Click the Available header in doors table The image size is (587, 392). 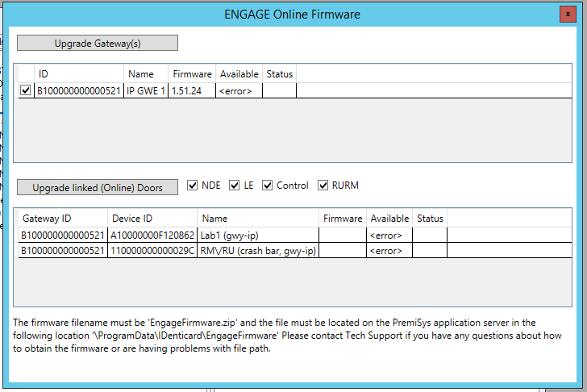[x=389, y=219]
